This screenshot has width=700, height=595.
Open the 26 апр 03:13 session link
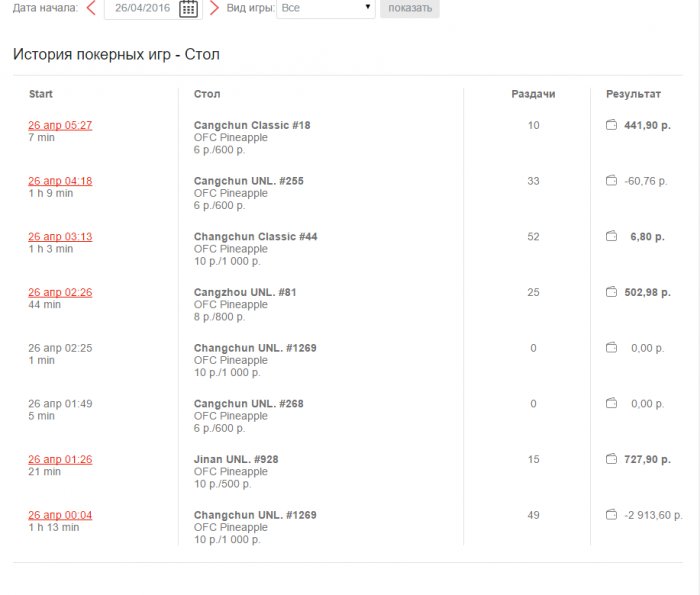click(x=60, y=237)
